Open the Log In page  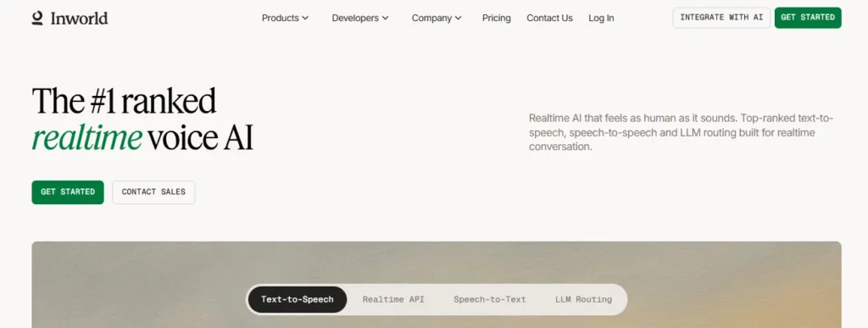coord(601,19)
